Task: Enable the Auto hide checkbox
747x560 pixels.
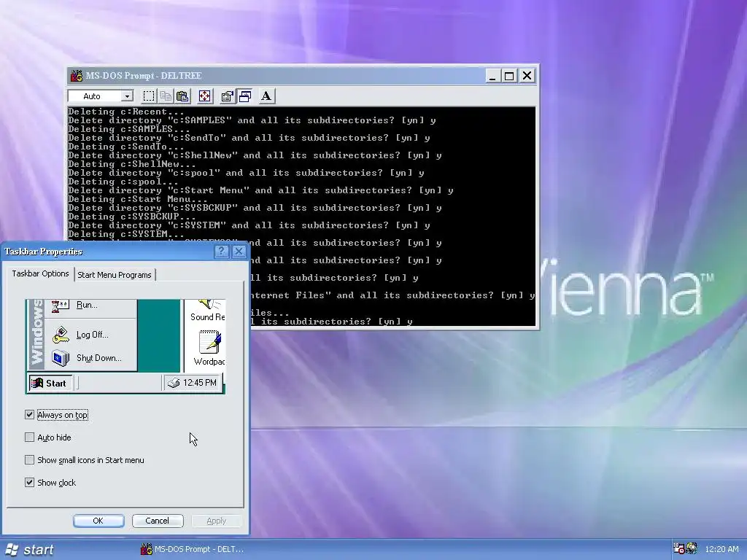Action: point(29,437)
